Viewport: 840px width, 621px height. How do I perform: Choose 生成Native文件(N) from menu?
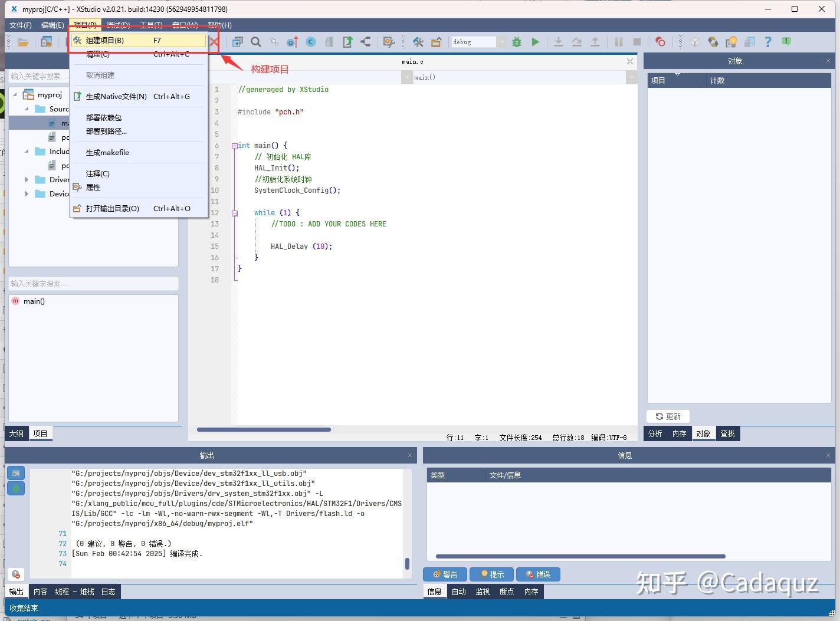click(x=139, y=97)
